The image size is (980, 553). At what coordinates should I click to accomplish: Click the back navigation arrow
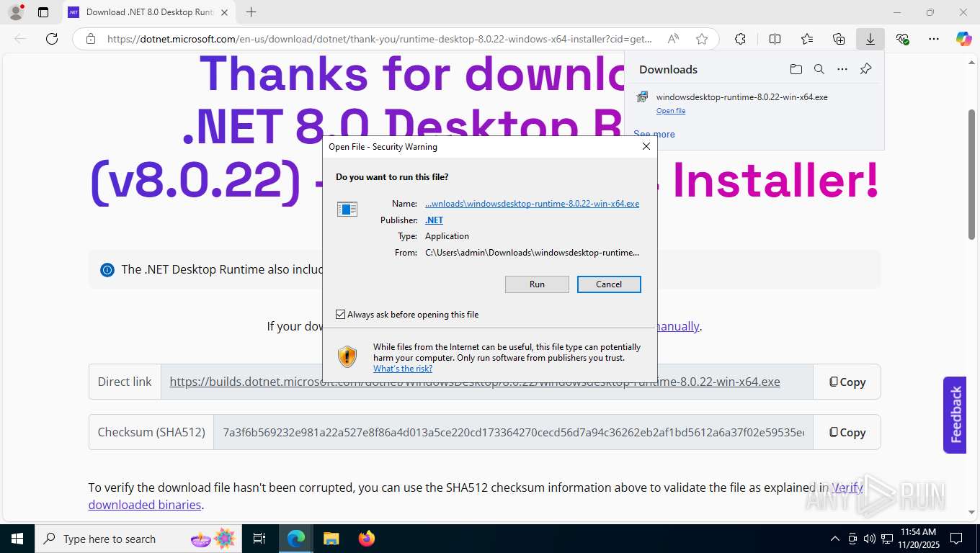(x=20, y=39)
